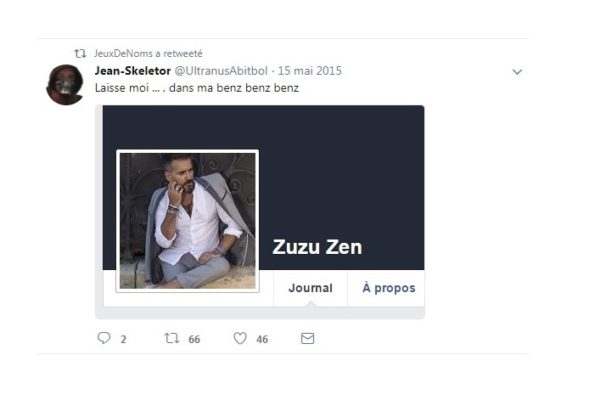Click the reply speech bubble icon
This screenshot has width=600, height=400.
(x=104, y=338)
